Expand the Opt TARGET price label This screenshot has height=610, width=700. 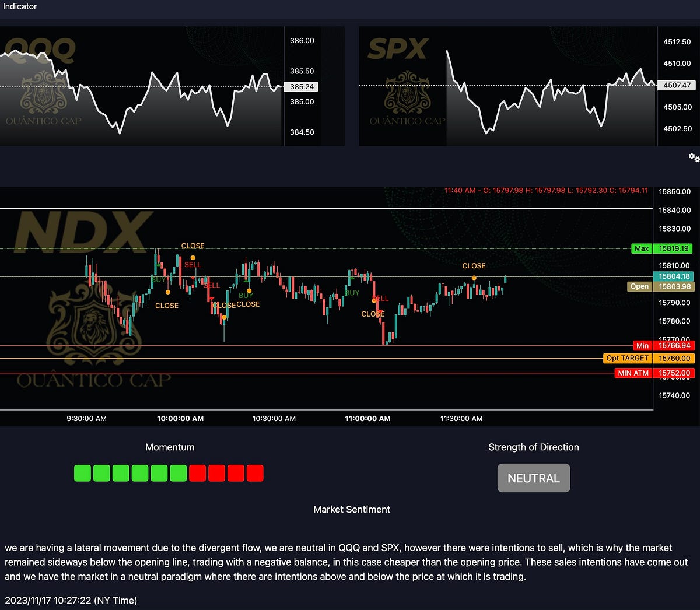[x=627, y=358]
